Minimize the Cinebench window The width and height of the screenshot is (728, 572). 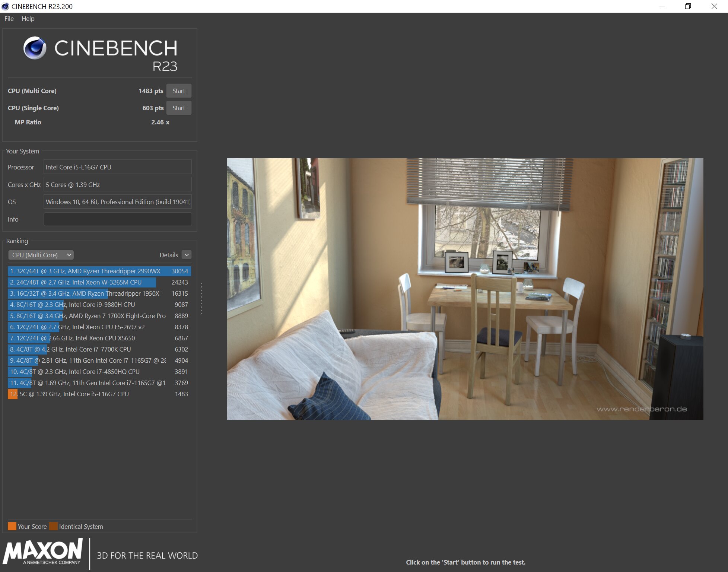tap(662, 6)
